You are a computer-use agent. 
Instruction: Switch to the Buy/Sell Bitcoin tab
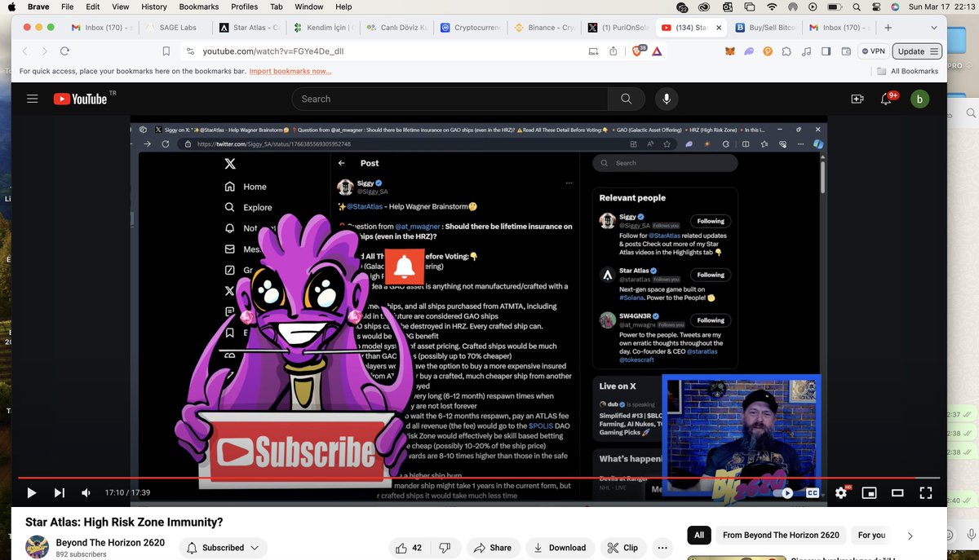(x=765, y=27)
